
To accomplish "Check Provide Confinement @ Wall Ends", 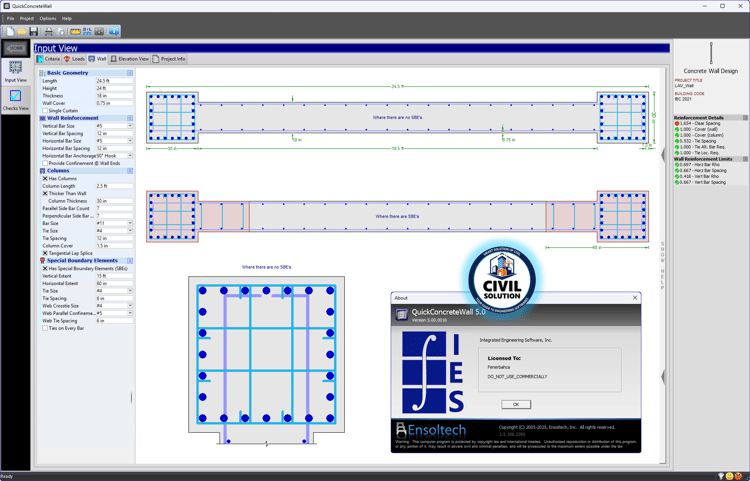I will (x=45, y=163).
